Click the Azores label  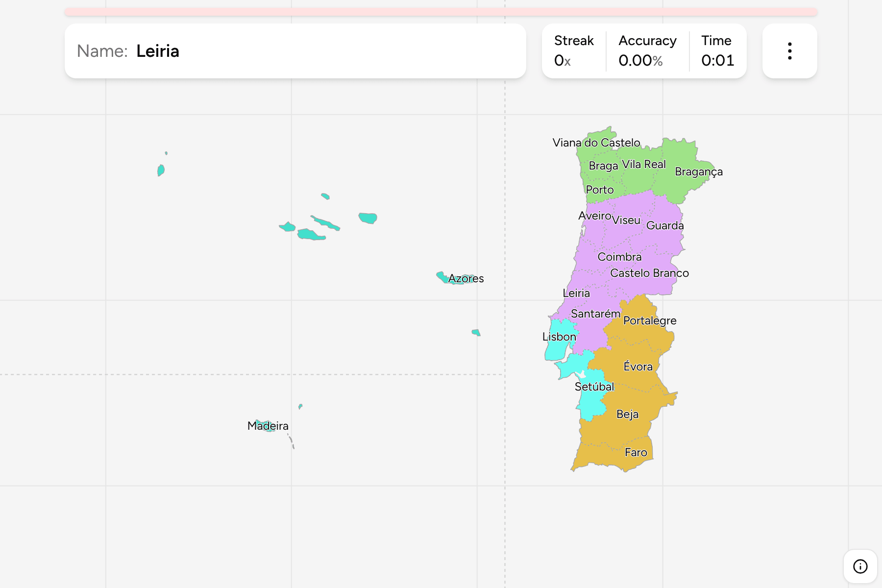tap(466, 278)
